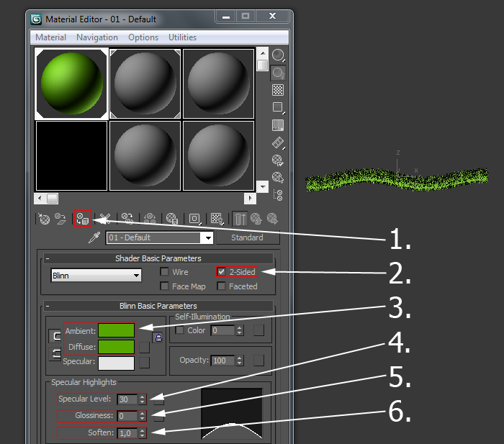The height and width of the screenshot is (444, 504).
Task: Click the Self-Illumination map button
Action: (x=258, y=330)
